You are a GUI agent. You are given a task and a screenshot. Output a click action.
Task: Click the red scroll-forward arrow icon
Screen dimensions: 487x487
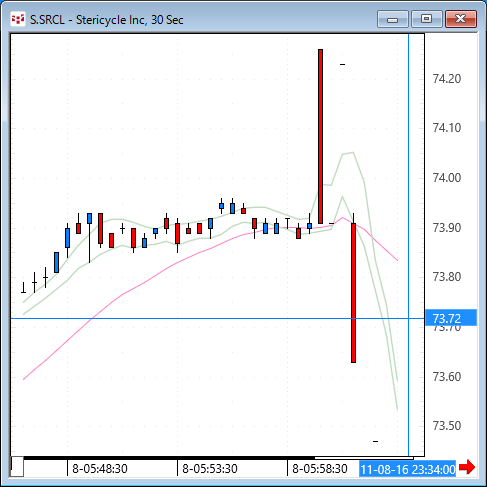coord(467,467)
